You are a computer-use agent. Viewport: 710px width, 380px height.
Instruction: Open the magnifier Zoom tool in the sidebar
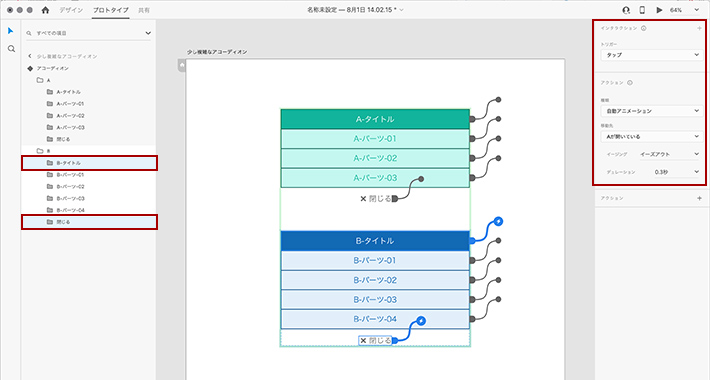pyautogui.click(x=11, y=48)
